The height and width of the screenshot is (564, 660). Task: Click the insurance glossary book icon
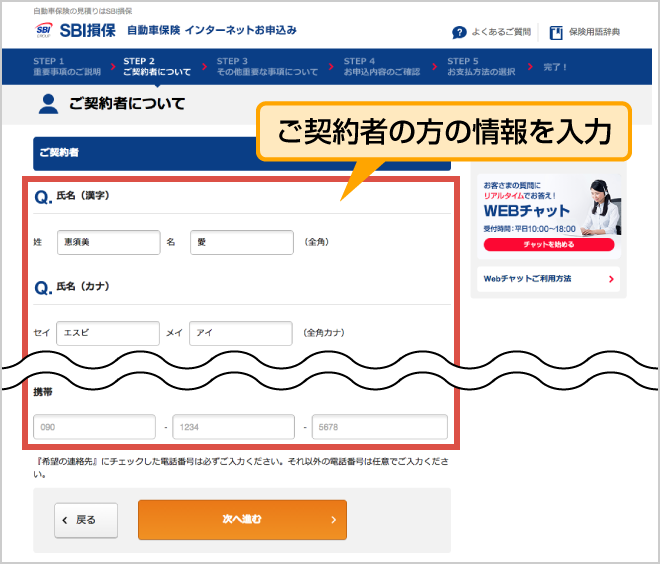click(556, 33)
